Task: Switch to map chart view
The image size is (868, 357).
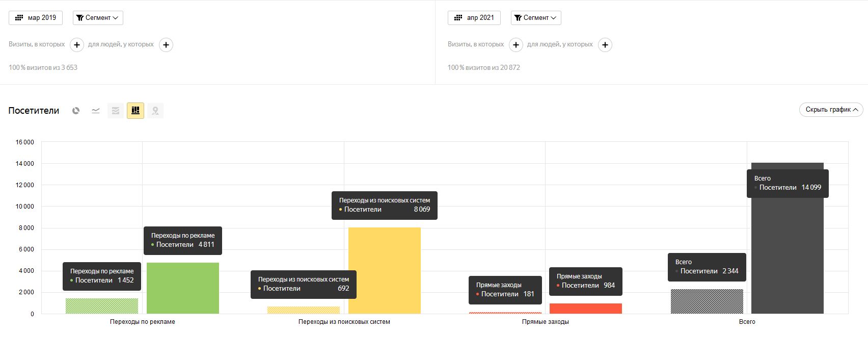Action: point(155,111)
